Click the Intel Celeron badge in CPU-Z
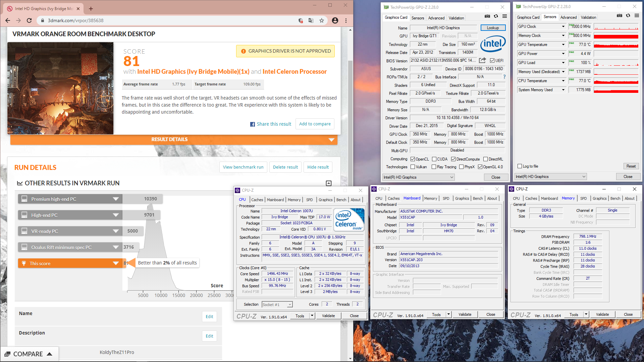The height and width of the screenshot is (362, 644). pos(349,220)
